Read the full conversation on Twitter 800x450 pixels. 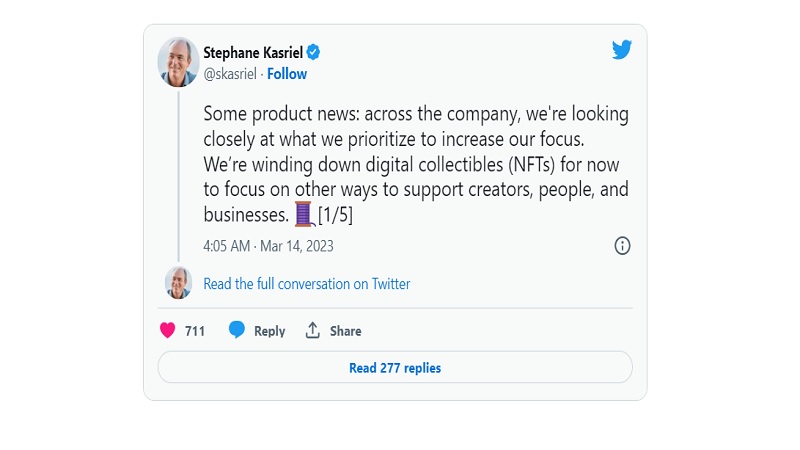(x=306, y=284)
